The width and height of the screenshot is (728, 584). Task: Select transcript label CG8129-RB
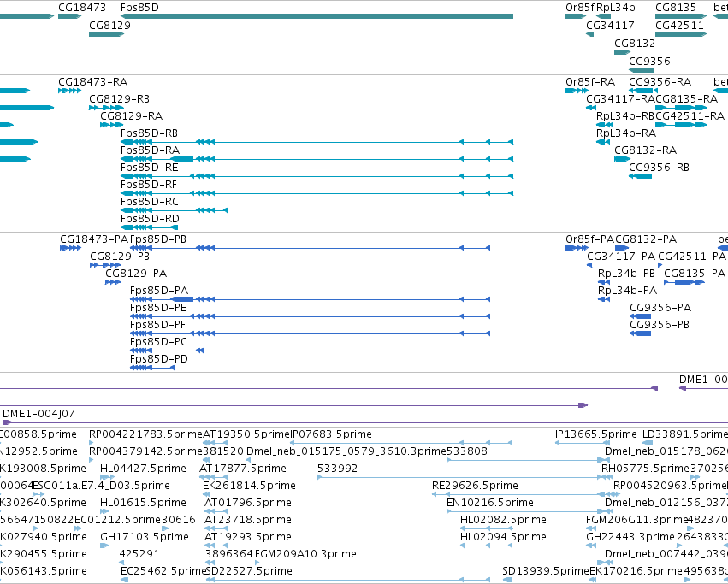[x=119, y=99]
